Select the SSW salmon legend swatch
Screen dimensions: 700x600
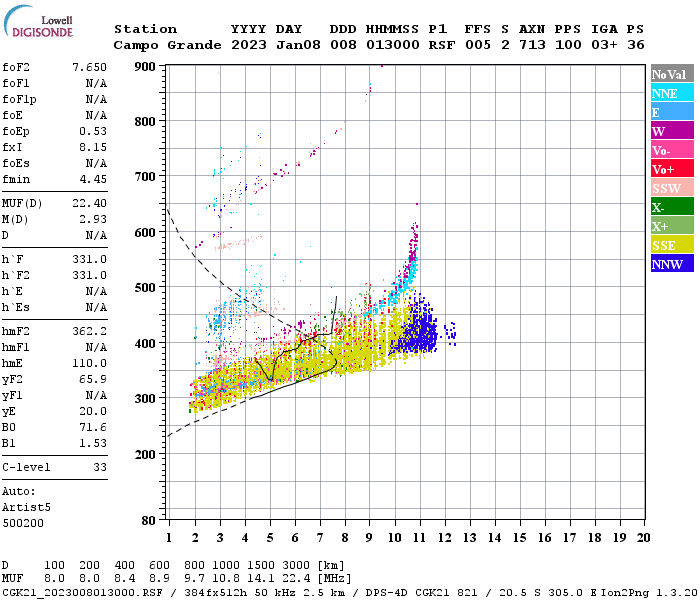(x=672, y=188)
